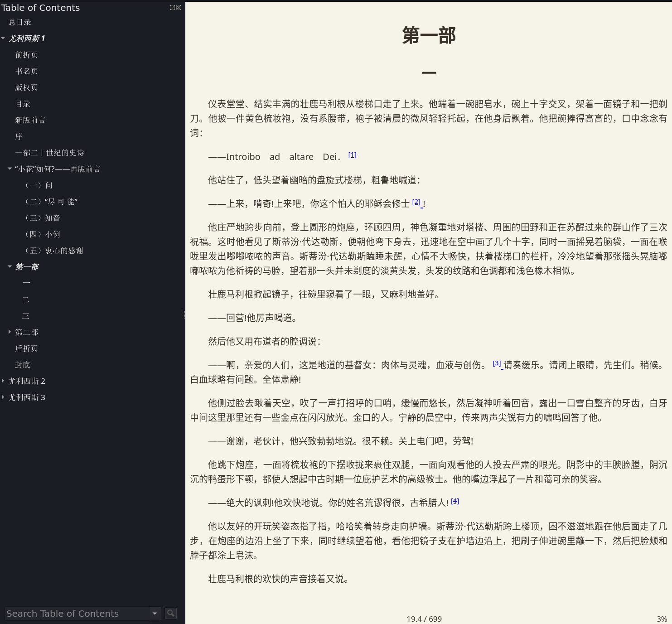Viewport: 672px width, 624px height.
Task: Select 第一部 entry in the contents tree
Action: (x=27, y=267)
